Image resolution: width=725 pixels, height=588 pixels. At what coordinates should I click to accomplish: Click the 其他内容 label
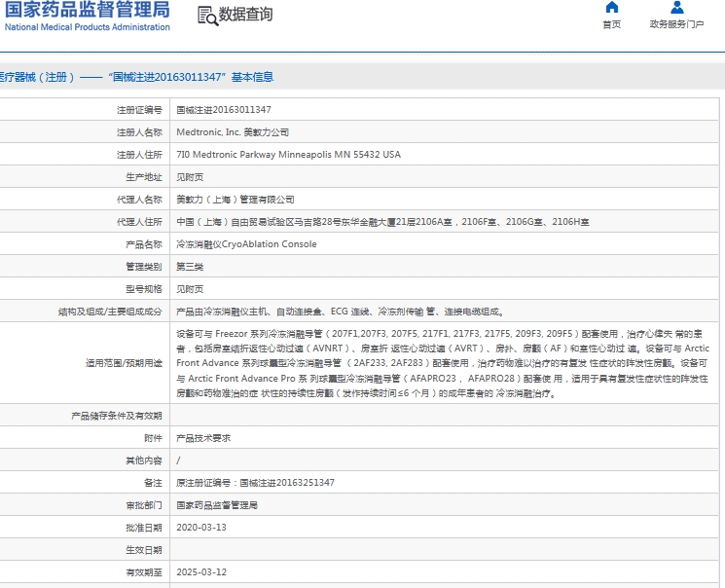point(144,460)
